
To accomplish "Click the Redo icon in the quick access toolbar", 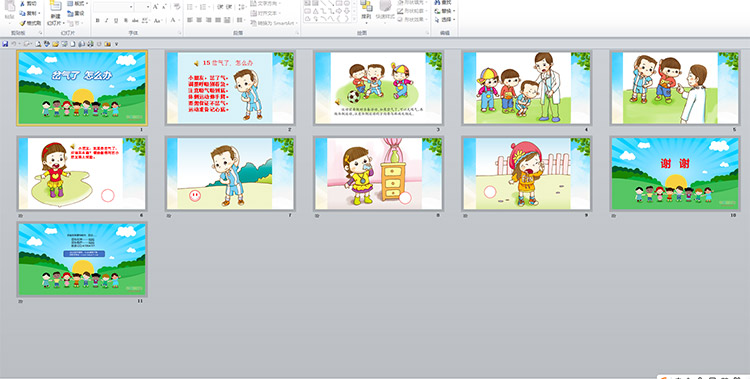I will pos(27,44).
